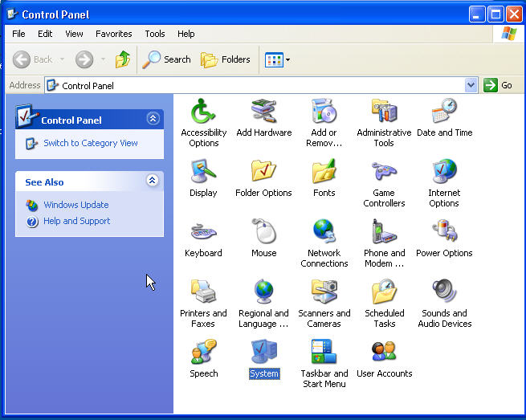
Task: Open the Back button history dropdown arrow
Action: (x=63, y=59)
